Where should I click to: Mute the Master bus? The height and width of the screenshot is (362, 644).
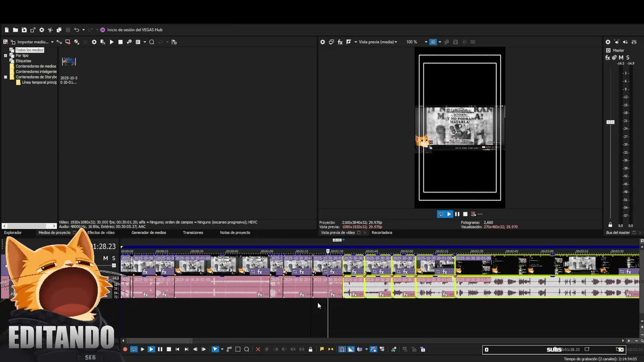click(621, 58)
